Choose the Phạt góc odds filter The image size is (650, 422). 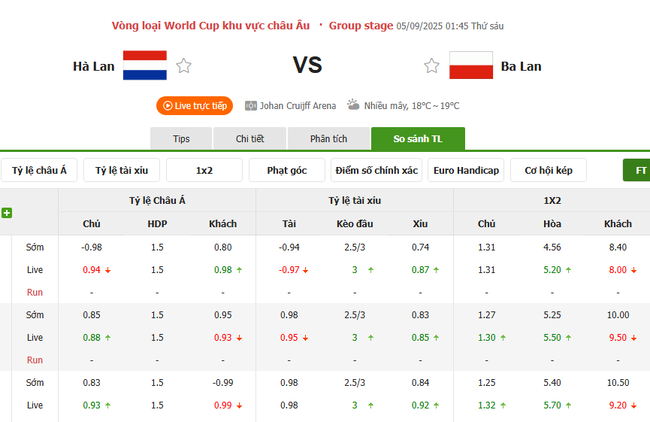pyautogui.click(x=287, y=171)
